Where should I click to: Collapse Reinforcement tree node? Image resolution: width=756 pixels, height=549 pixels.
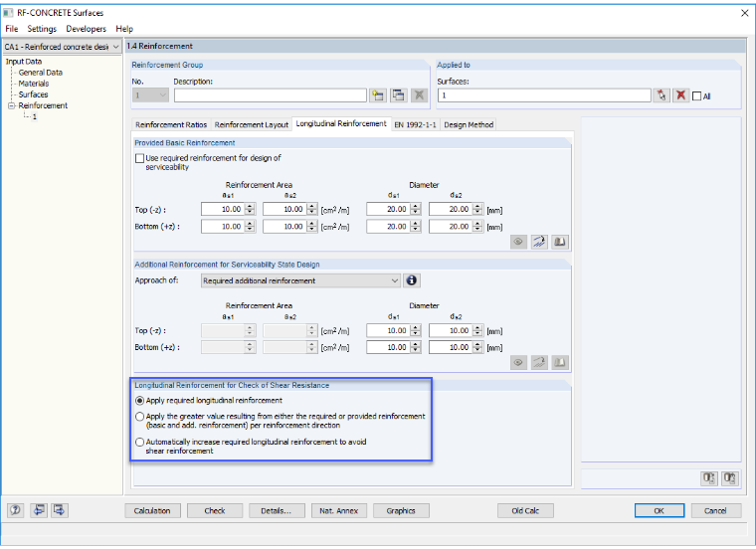tap(12, 105)
